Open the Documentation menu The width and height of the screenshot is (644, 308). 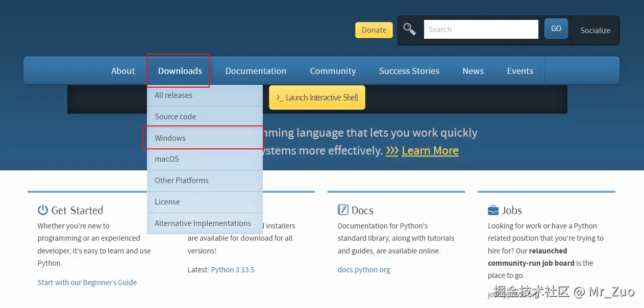click(x=256, y=71)
